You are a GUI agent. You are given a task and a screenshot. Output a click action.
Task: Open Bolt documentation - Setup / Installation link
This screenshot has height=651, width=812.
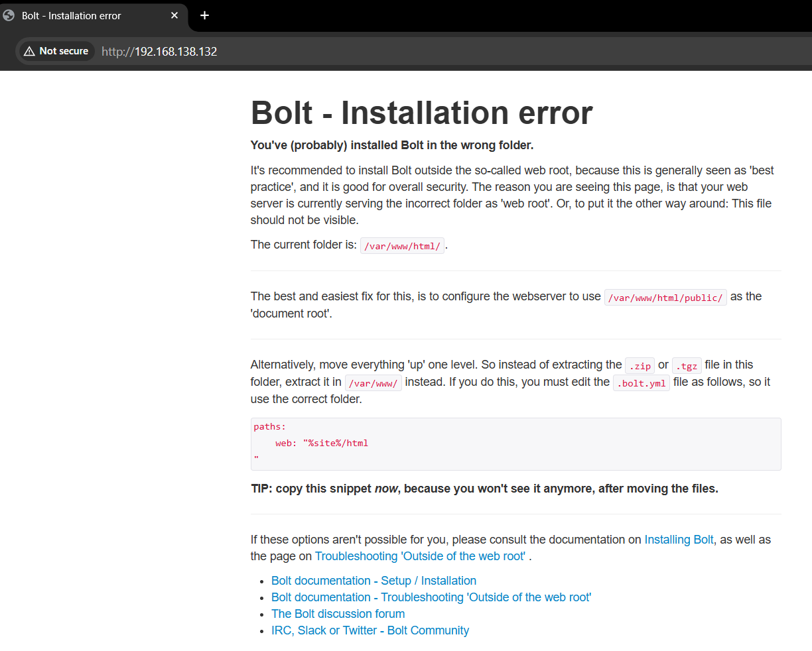(373, 581)
